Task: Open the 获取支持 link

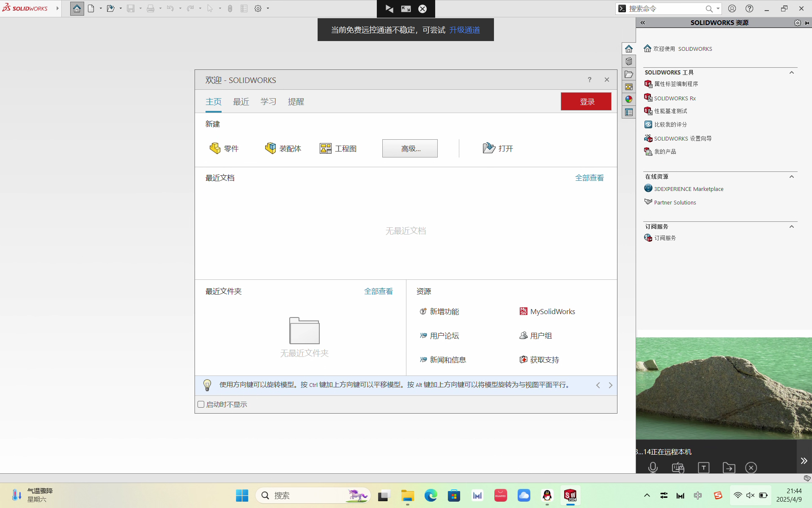Action: click(x=539, y=360)
